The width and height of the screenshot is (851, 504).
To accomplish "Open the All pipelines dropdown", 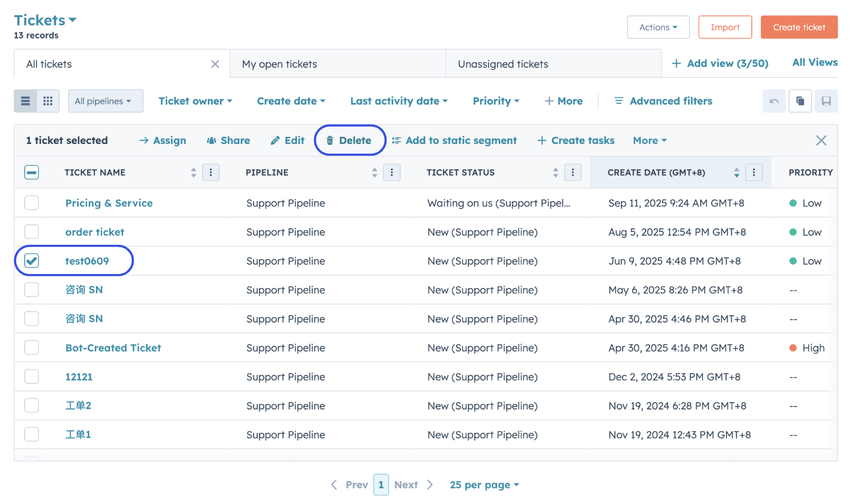I will tap(105, 101).
